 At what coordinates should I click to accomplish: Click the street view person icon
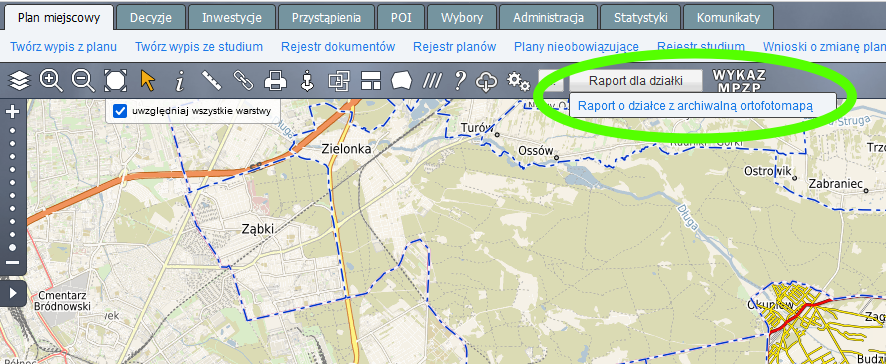coord(307,81)
